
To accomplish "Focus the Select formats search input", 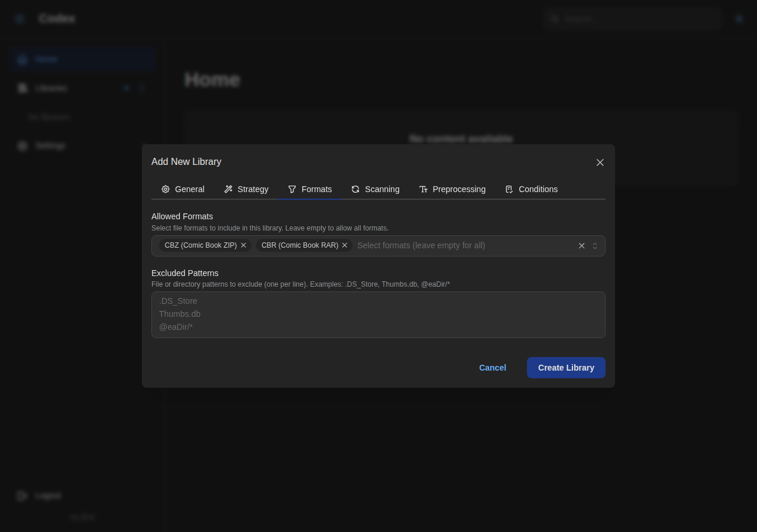I will point(461,245).
